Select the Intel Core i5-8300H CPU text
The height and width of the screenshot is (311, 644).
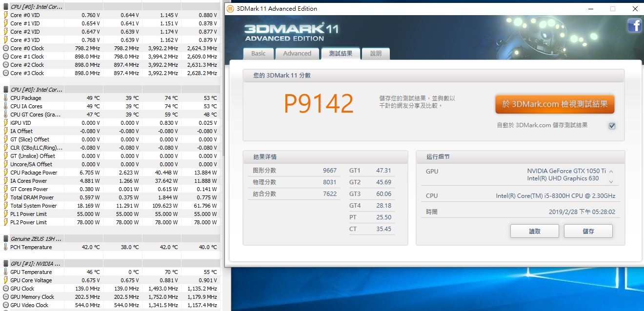pyautogui.click(x=556, y=196)
